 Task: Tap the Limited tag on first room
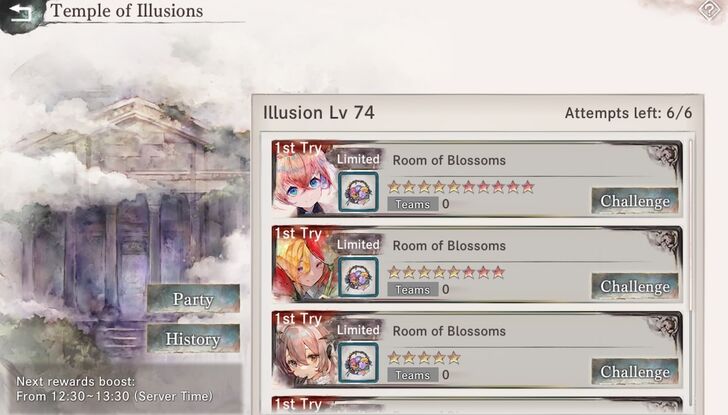pos(358,159)
